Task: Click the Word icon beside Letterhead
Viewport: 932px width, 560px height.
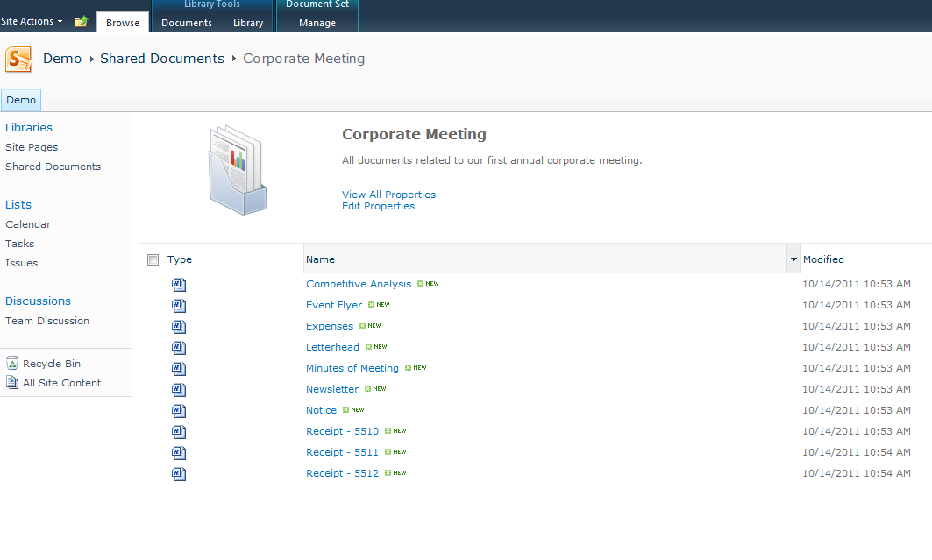Action: point(179,347)
